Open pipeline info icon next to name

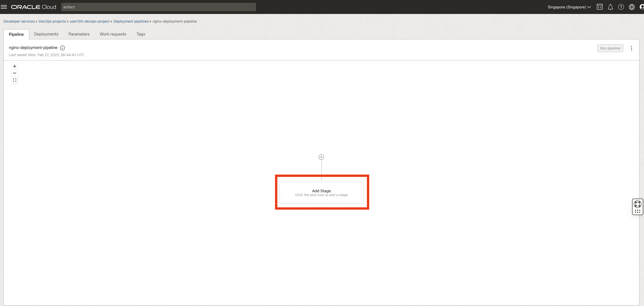point(62,48)
